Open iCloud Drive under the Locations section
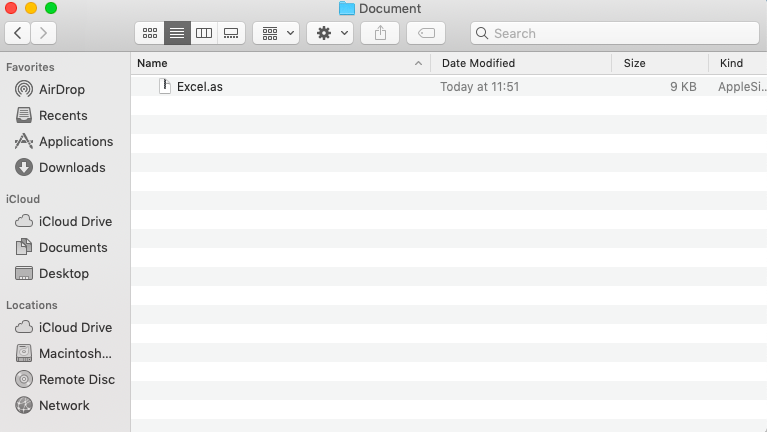This screenshot has height=432, width=767. [75, 327]
